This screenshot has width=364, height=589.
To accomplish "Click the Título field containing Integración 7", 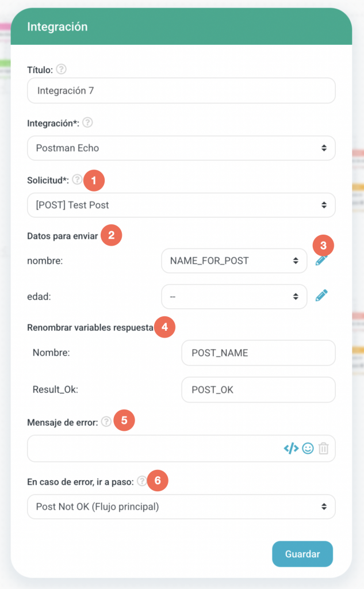I will 181,90.
